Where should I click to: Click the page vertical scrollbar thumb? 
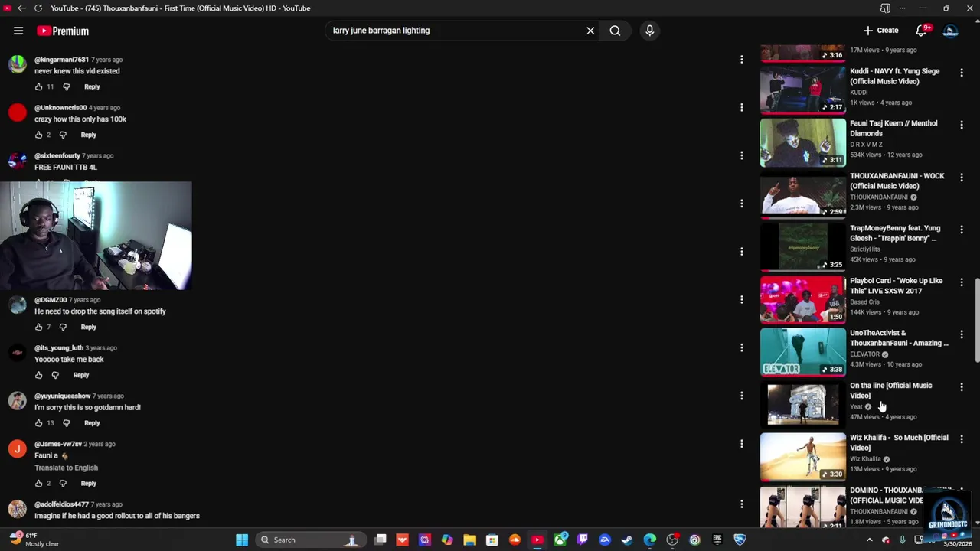(x=976, y=321)
